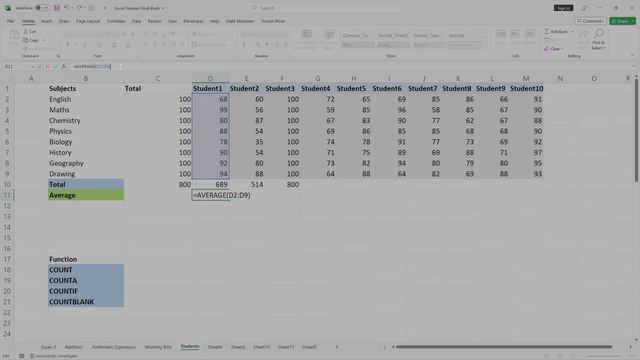This screenshot has height=360, width=640.
Task: Click the Search box in title bar
Action: coord(322,8)
